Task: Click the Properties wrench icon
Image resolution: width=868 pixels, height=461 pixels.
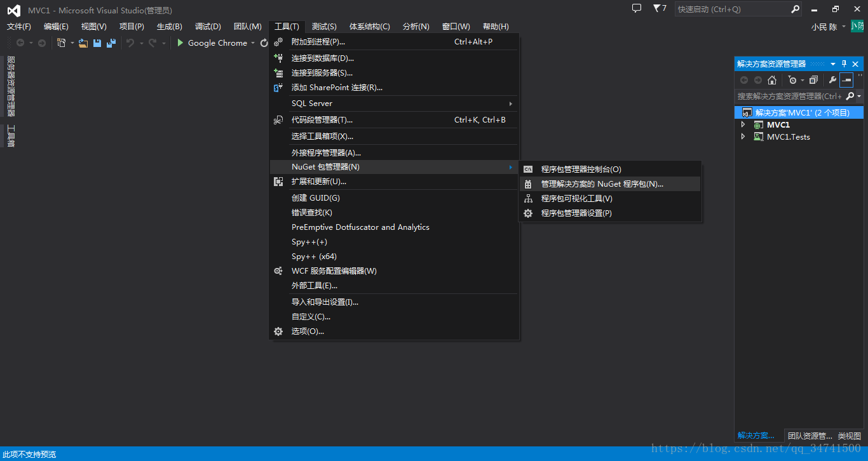Action: pyautogui.click(x=832, y=80)
